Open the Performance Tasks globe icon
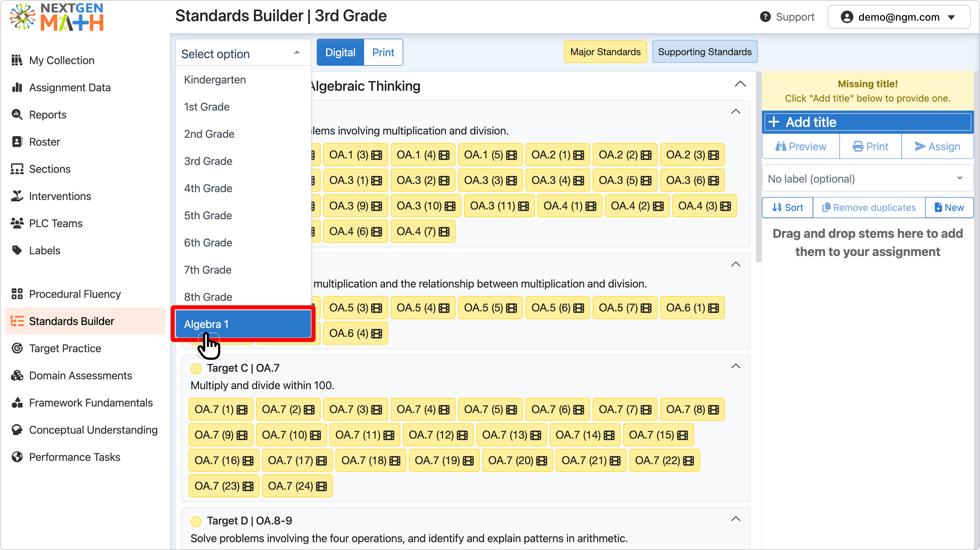 [x=17, y=457]
